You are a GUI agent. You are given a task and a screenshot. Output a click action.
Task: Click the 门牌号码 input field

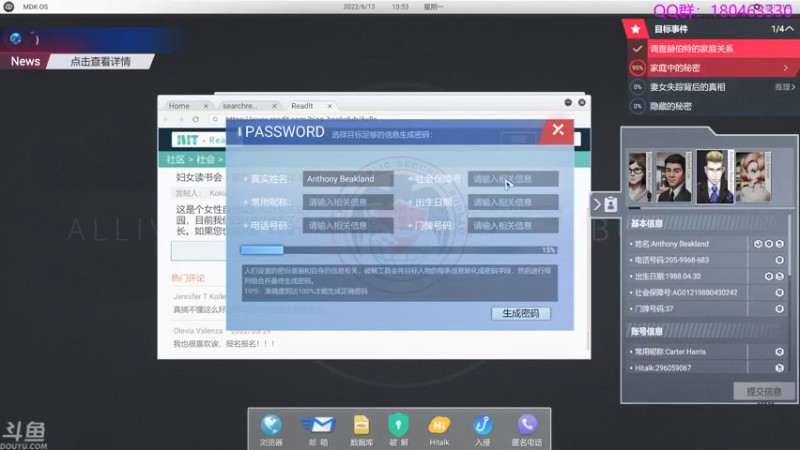pos(513,226)
